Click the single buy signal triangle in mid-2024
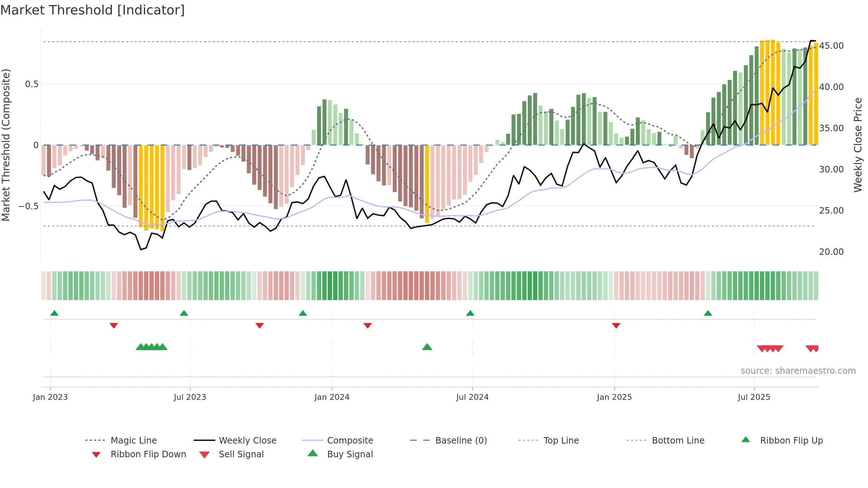The width and height of the screenshot is (868, 488). [427, 347]
